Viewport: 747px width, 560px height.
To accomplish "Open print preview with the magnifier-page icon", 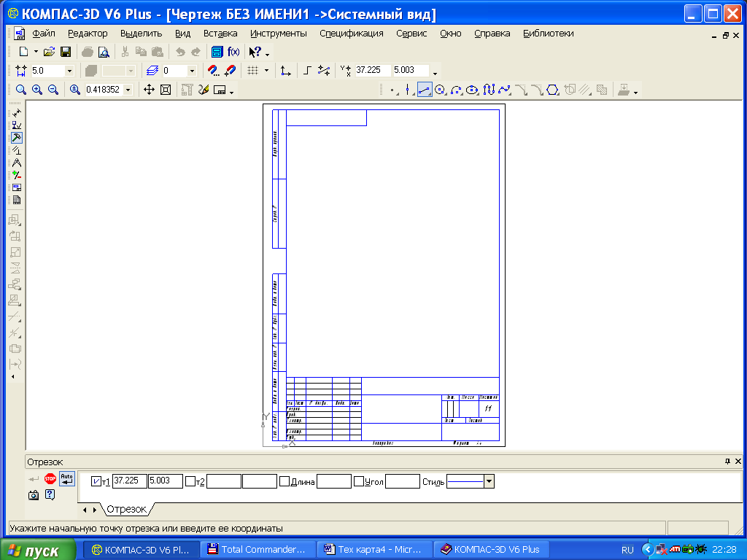I will (104, 52).
